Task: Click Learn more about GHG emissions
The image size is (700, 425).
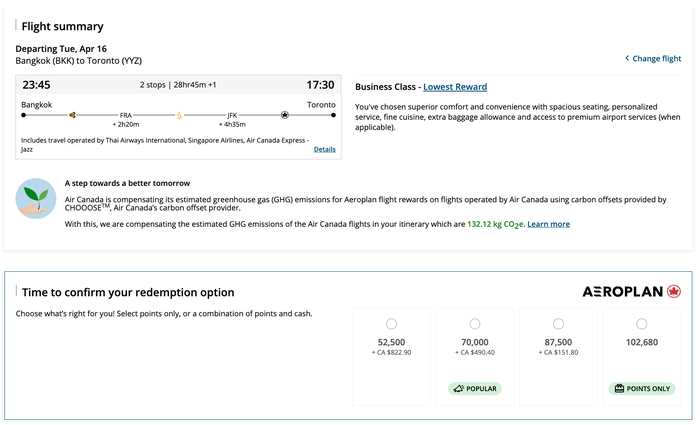Action: pyautogui.click(x=548, y=224)
